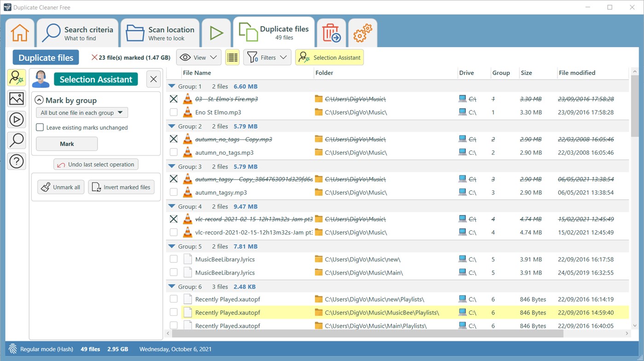Click the fingerprint icon in the status bar
644x361 pixels.
click(12, 349)
